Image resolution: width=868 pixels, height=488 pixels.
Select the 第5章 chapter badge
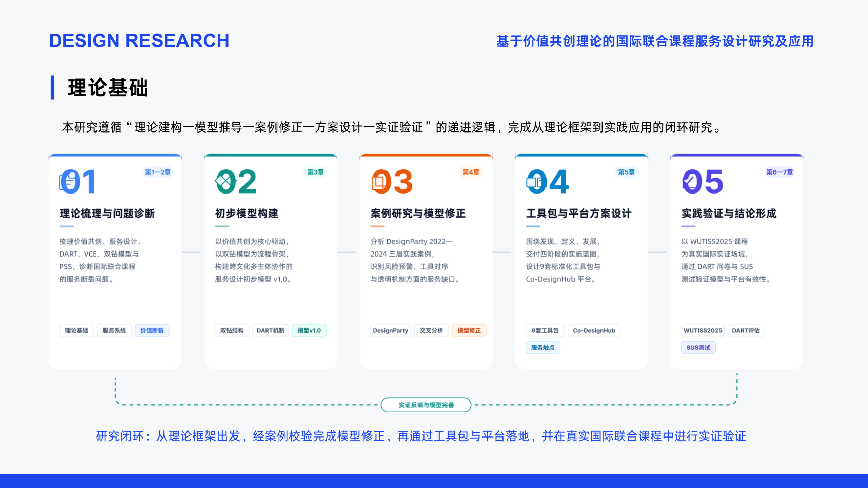click(x=626, y=172)
